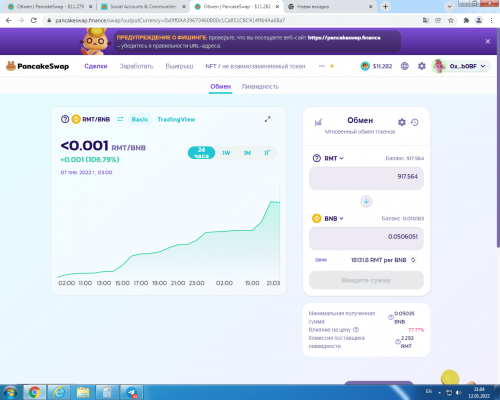Screen dimensions: 500x400
Task: Hide the chart with the chart icon
Action: pyautogui.click(x=318, y=122)
